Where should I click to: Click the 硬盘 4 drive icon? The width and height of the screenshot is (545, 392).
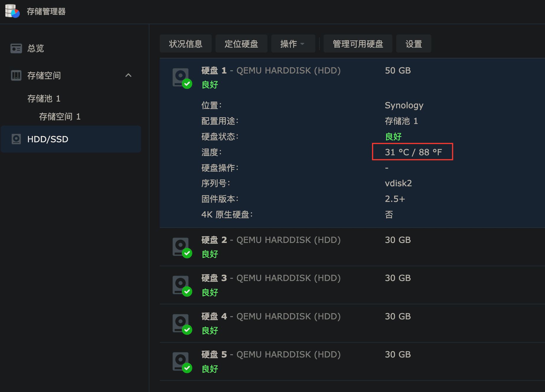[x=182, y=324]
